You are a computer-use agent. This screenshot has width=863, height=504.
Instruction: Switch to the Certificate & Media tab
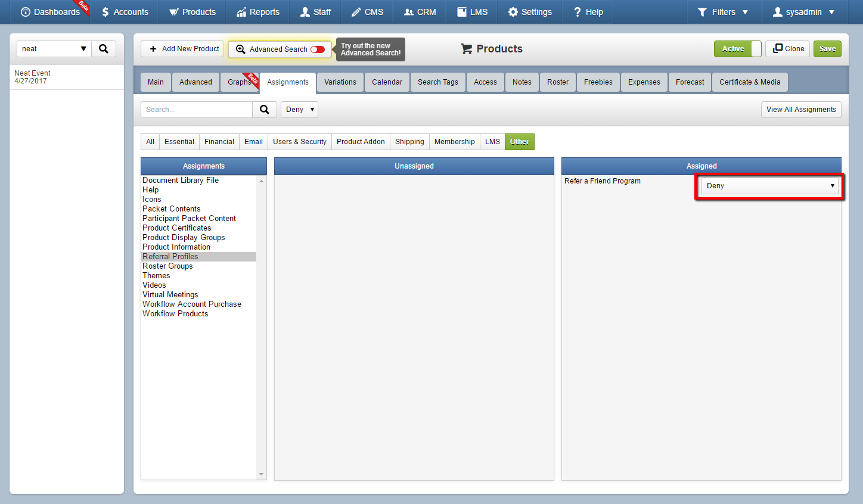[750, 82]
